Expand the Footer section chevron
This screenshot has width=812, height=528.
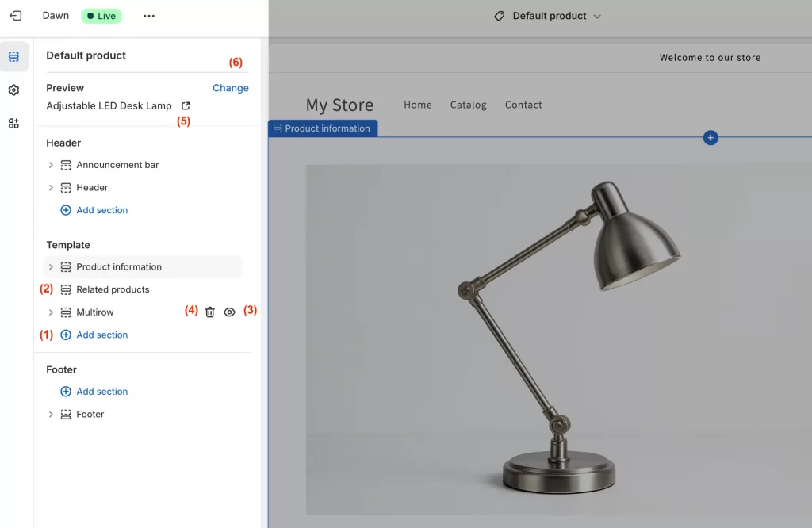[51, 414]
